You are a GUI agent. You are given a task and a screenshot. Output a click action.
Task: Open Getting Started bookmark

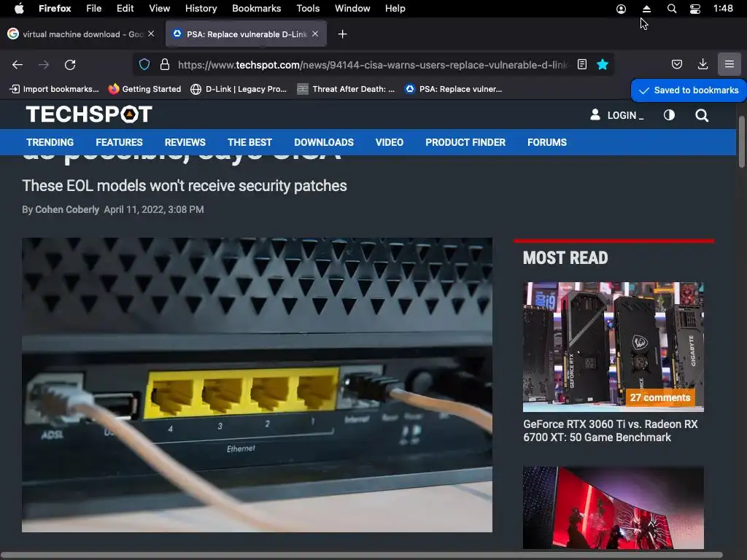[x=144, y=89]
